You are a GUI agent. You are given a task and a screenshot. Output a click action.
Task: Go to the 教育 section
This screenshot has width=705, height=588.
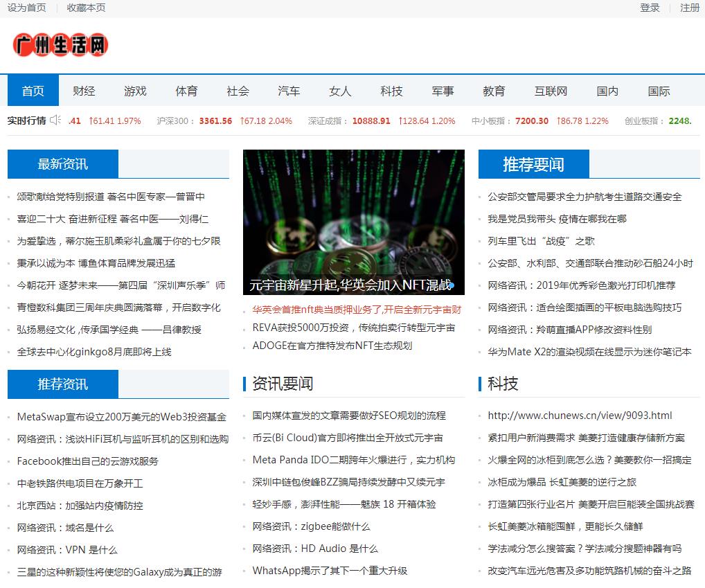click(x=494, y=91)
